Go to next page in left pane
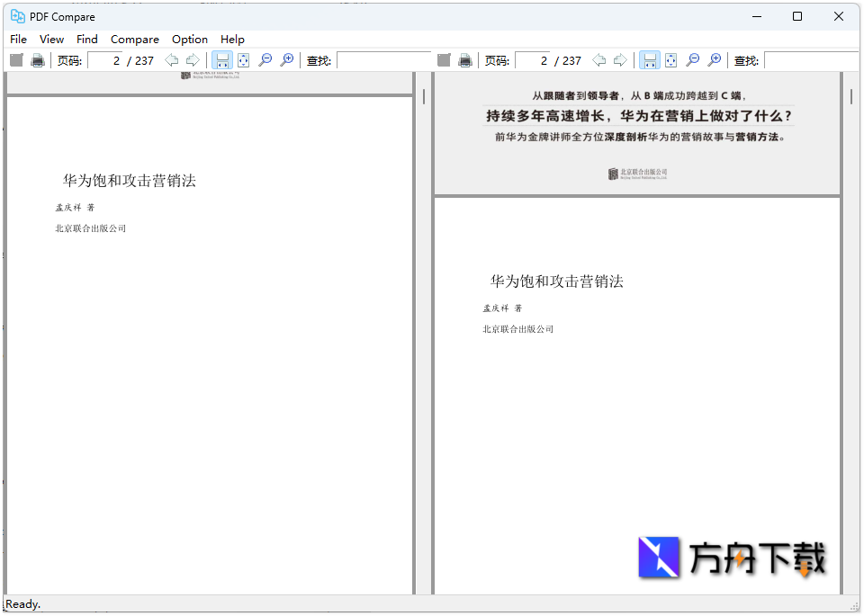This screenshot has width=864, height=616. 193,60
